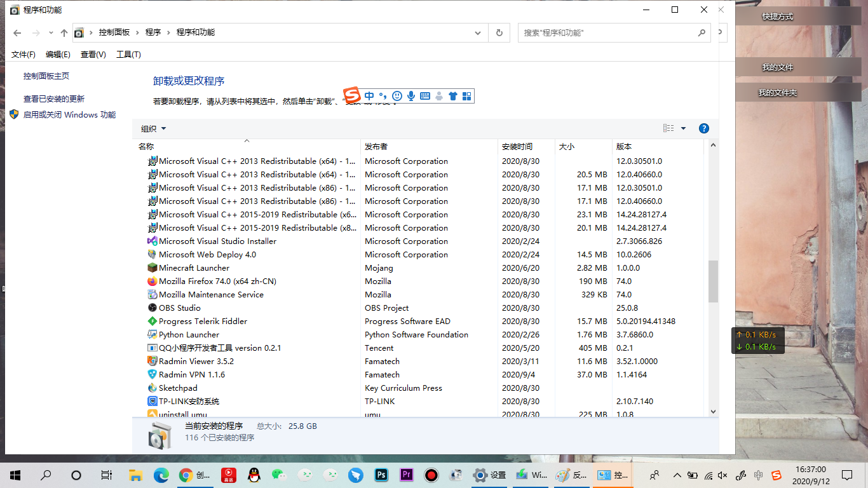The height and width of the screenshot is (488, 868).
Task: Open Sogou skin shirt icon
Action: (453, 96)
